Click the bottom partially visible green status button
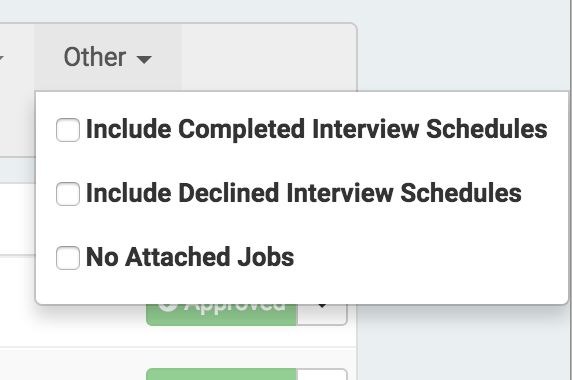Screen dimensions: 572x380 221,374
